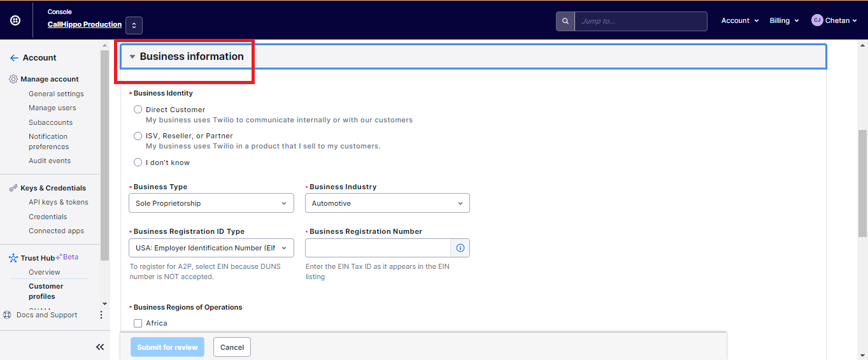The image size is (868, 360).
Task: Open the Account menu in top bar
Action: point(740,20)
